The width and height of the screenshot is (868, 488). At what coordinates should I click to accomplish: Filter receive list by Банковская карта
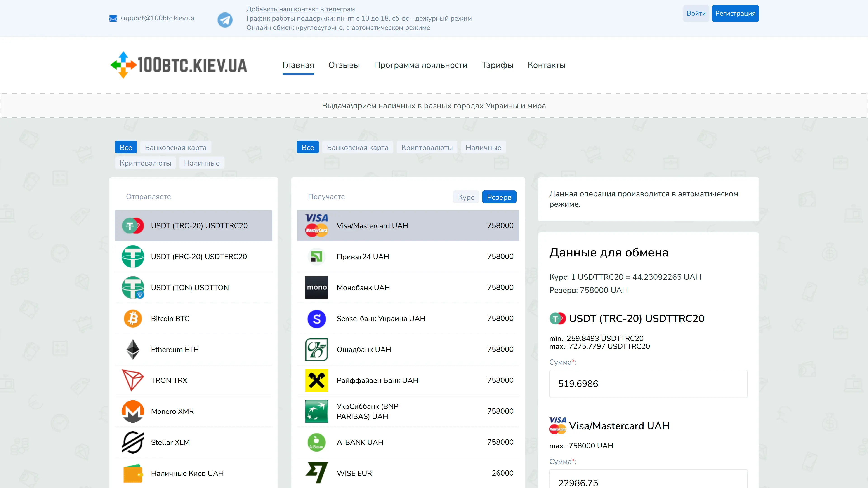[x=358, y=147]
